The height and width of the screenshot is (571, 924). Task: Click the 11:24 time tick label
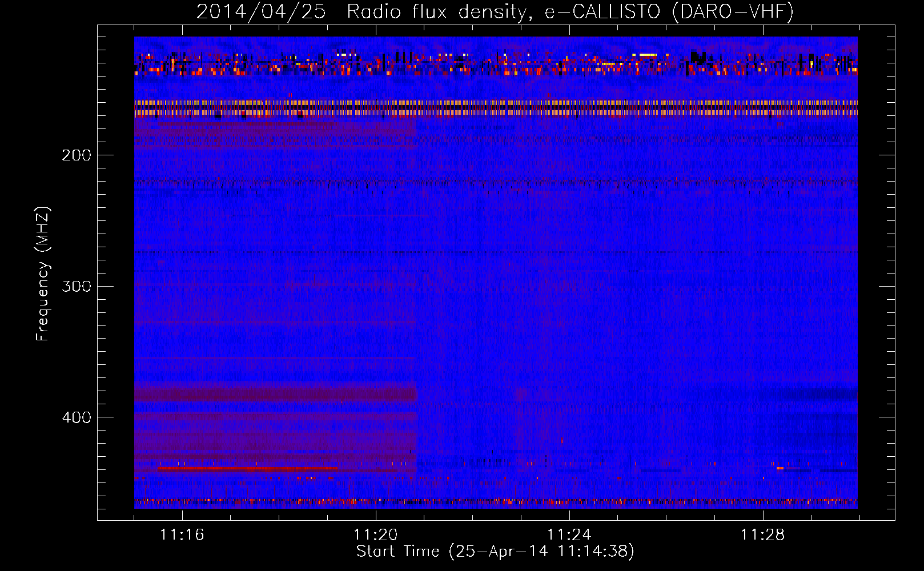[x=569, y=534]
